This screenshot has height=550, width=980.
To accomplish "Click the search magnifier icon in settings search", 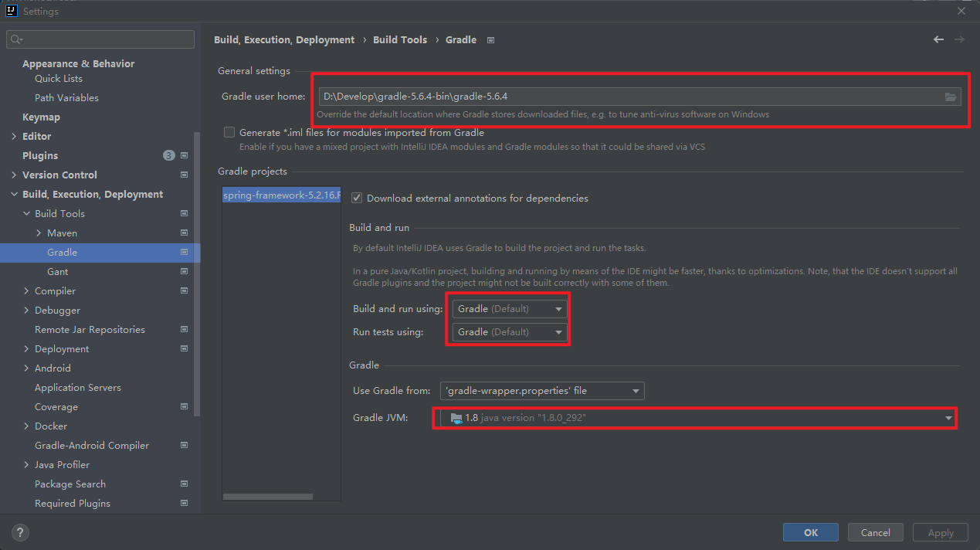I will click(17, 39).
